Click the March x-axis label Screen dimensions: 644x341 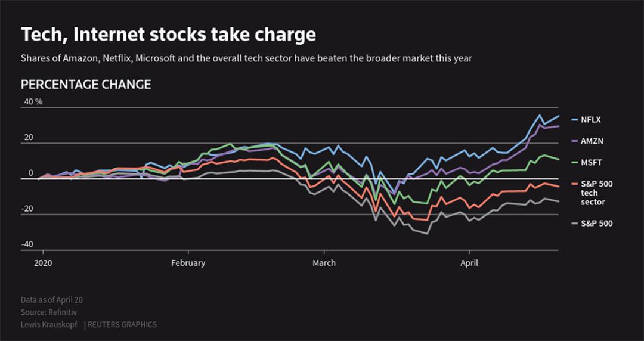tap(324, 263)
